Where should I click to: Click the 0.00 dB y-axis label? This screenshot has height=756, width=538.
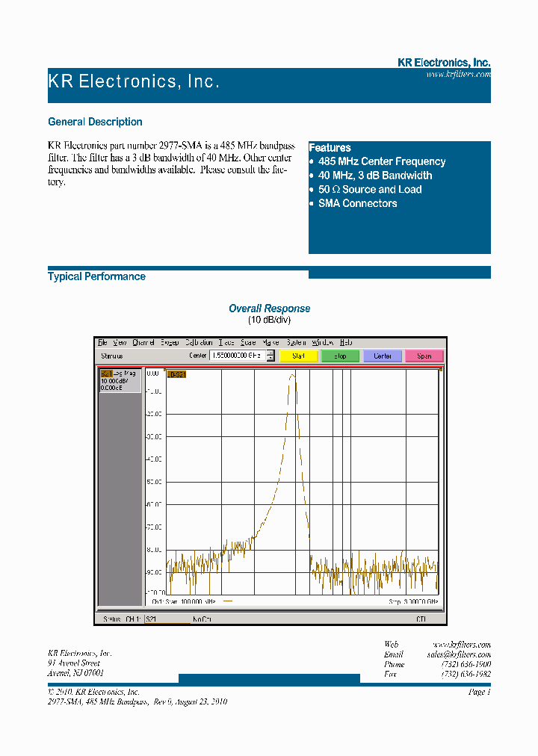point(152,374)
